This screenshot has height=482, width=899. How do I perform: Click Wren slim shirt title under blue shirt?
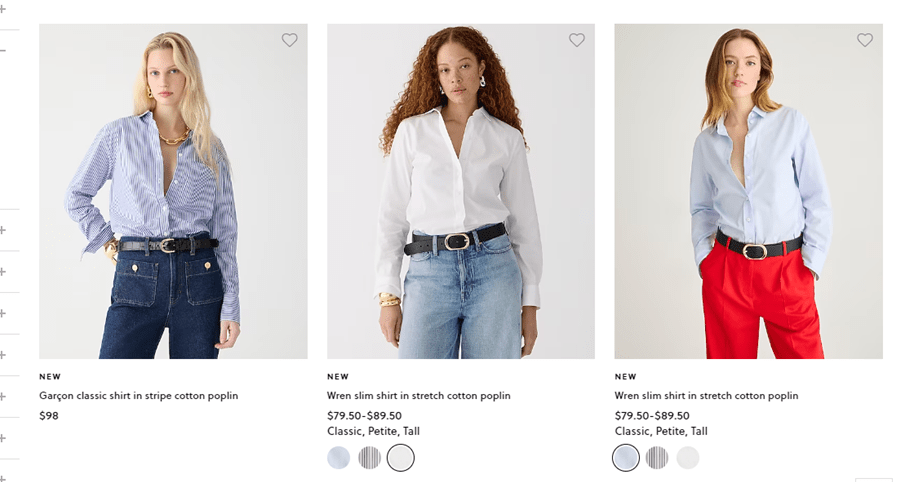tap(706, 396)
